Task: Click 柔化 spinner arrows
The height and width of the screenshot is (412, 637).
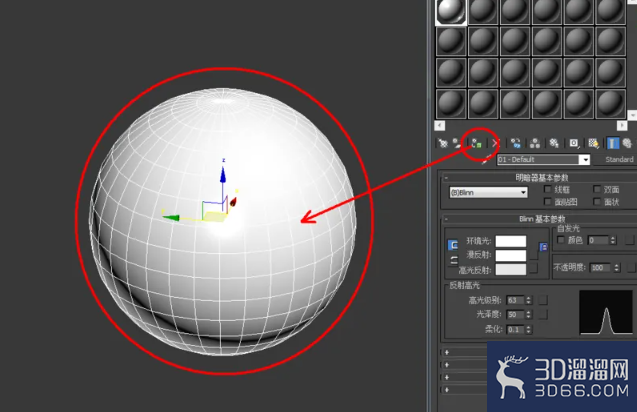Action: coord(529,330)
